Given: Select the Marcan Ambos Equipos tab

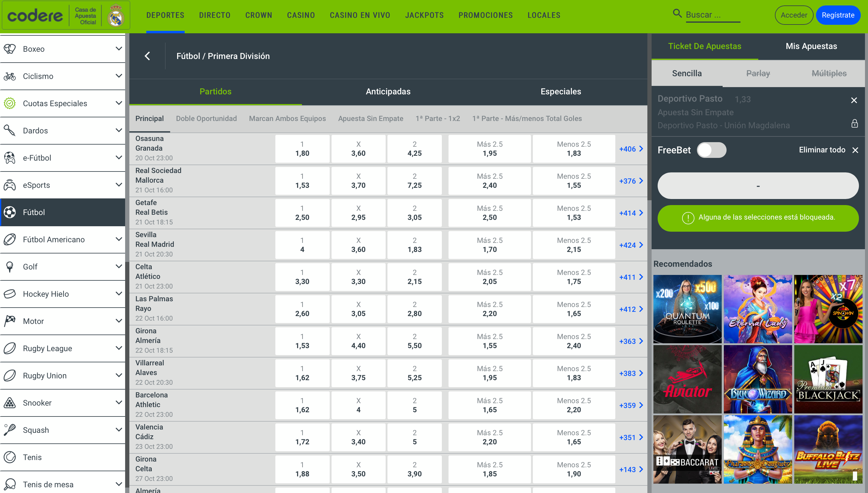Looking at the screenshot, I should click(x=287, y=119).
